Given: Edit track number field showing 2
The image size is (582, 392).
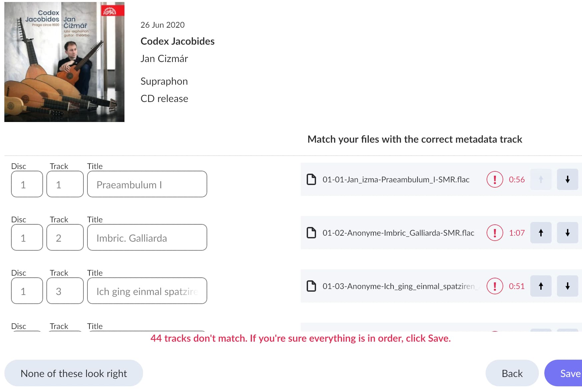Looking at the screenshot, I should pos(65,238).
